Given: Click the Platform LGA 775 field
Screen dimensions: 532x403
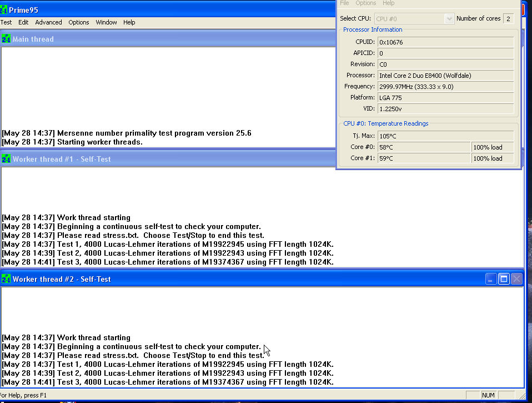Looking at the screenshot, I should 445,98.
